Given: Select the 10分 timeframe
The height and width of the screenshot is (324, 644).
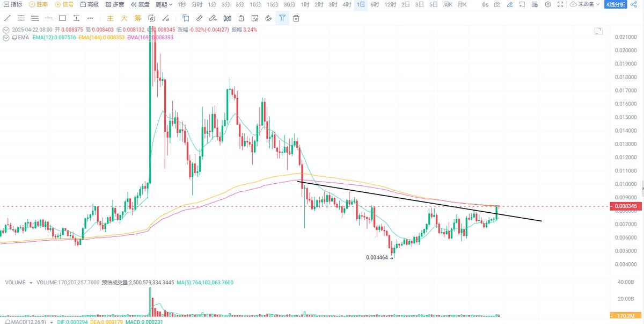Looking at the screenshot, I should point(255,4).
